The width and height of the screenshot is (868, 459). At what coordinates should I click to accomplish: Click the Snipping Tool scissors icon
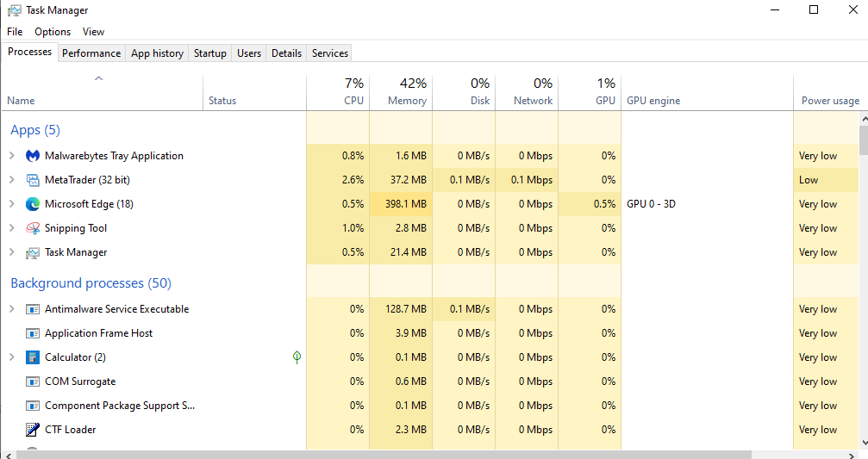33,228
